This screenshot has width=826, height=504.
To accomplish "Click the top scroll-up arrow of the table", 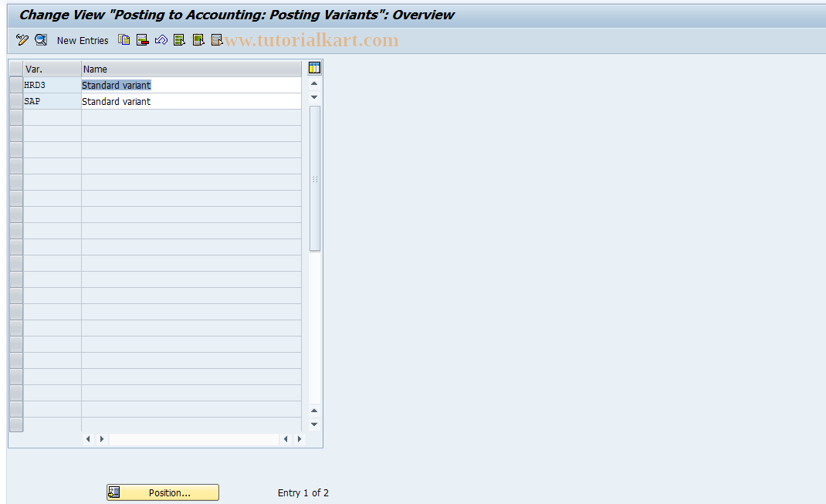I will coord(314,83).
